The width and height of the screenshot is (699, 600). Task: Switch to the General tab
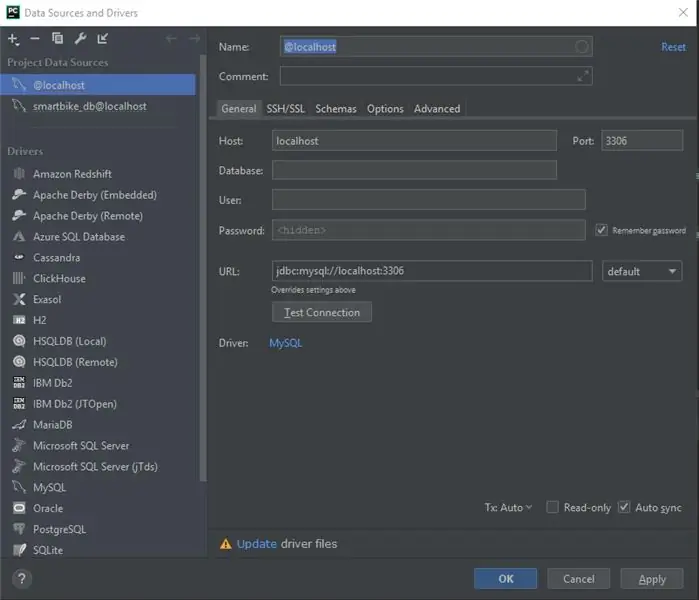click(238, 109)
